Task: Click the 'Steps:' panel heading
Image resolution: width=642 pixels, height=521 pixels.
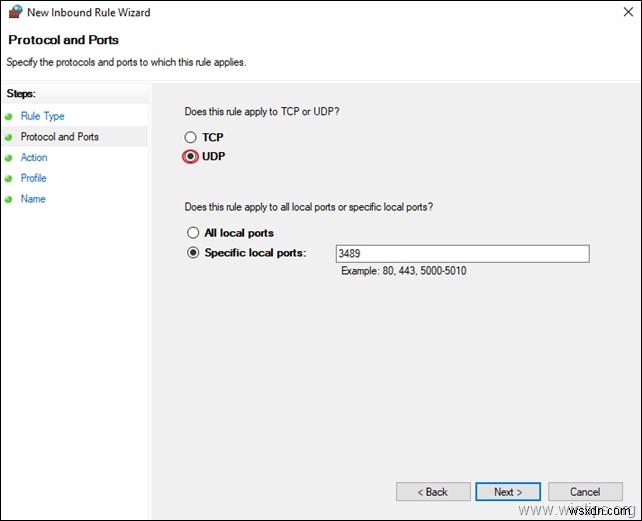Action: click(x=21, y=93)
